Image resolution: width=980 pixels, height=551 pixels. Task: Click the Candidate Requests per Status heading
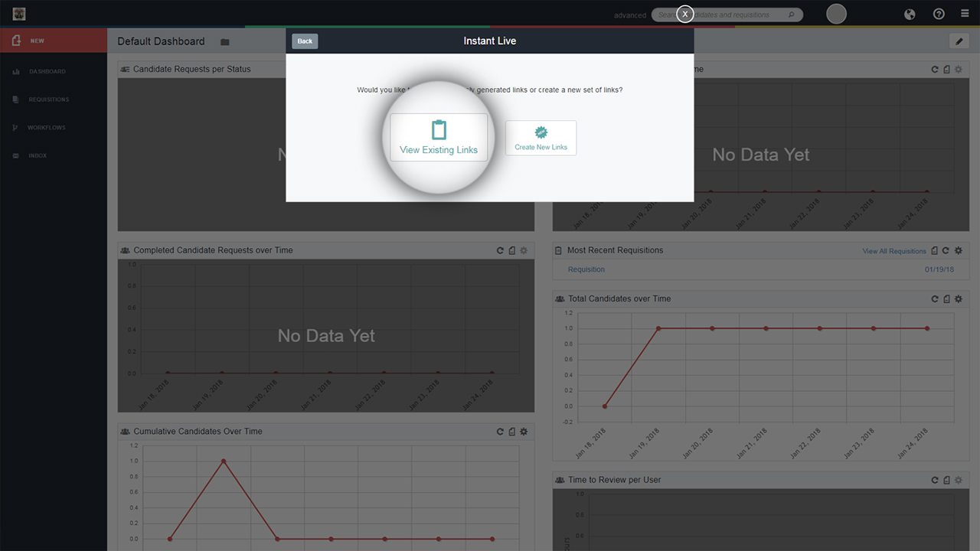(192, 69)
